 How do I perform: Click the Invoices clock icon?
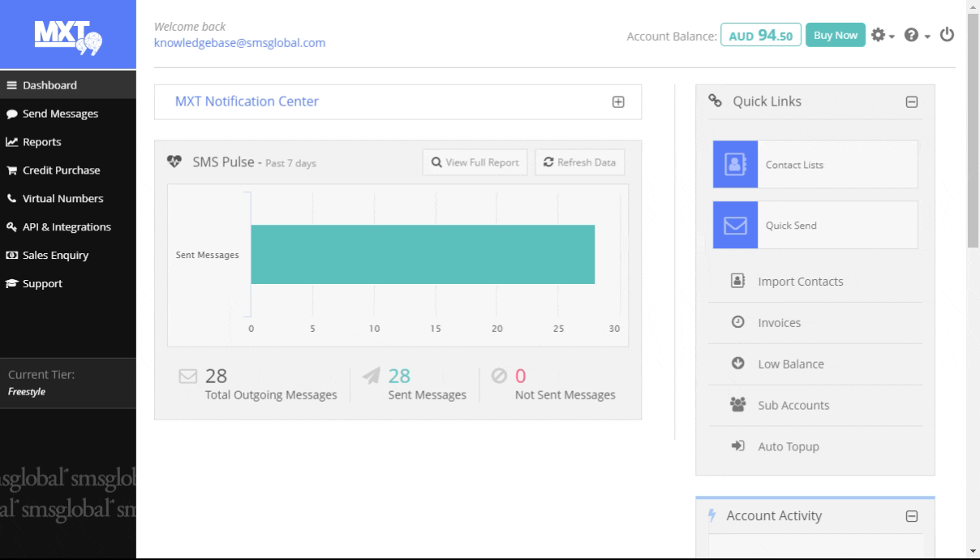[x=738, y=322]
